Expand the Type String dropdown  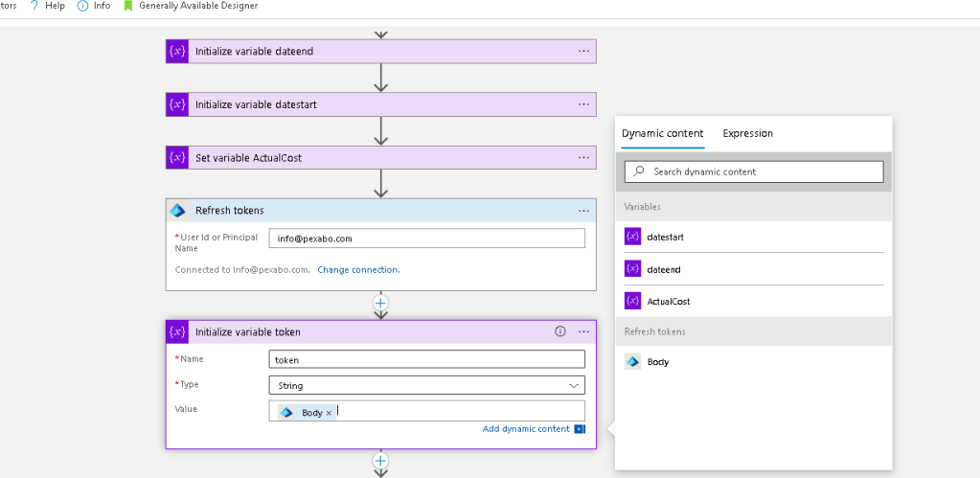pyautogui.click(x=427, y=385)
